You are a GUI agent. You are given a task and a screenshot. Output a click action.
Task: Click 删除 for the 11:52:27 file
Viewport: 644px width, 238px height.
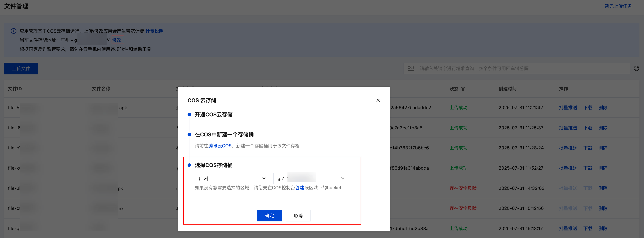point(603,168)
